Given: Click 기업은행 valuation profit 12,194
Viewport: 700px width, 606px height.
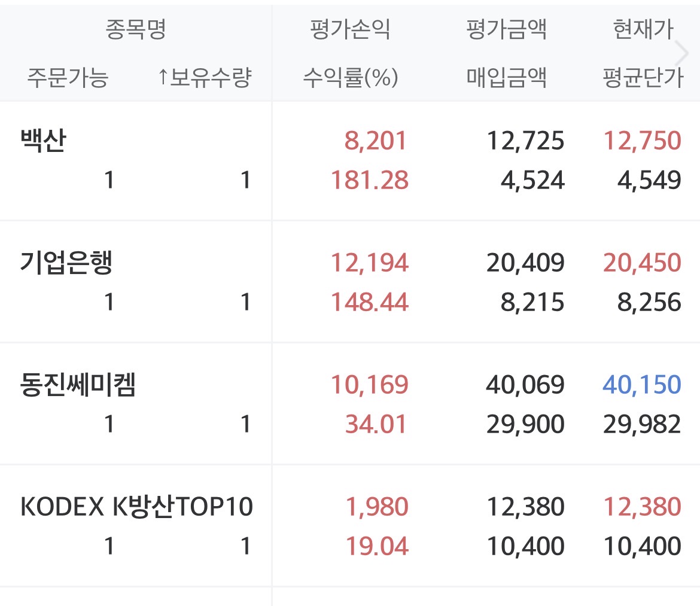Looking at the screenshot, I should pos(370,263).
